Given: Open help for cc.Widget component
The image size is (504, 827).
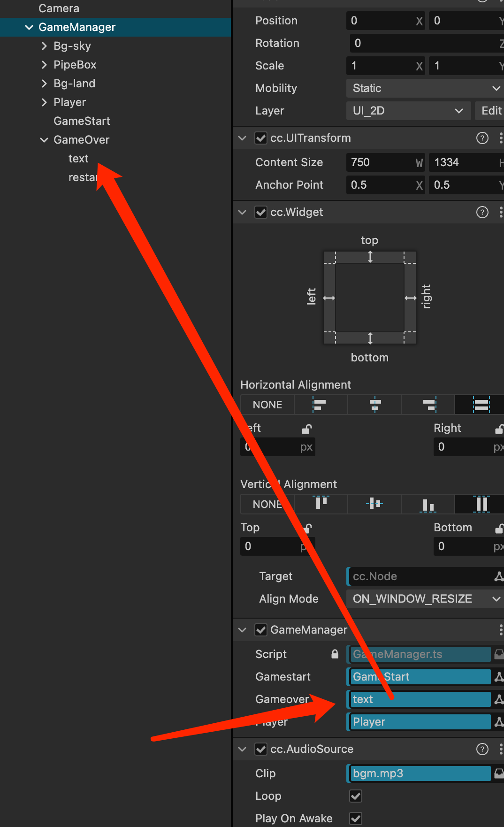Looking at the screenshot, I should click(482, 212).
